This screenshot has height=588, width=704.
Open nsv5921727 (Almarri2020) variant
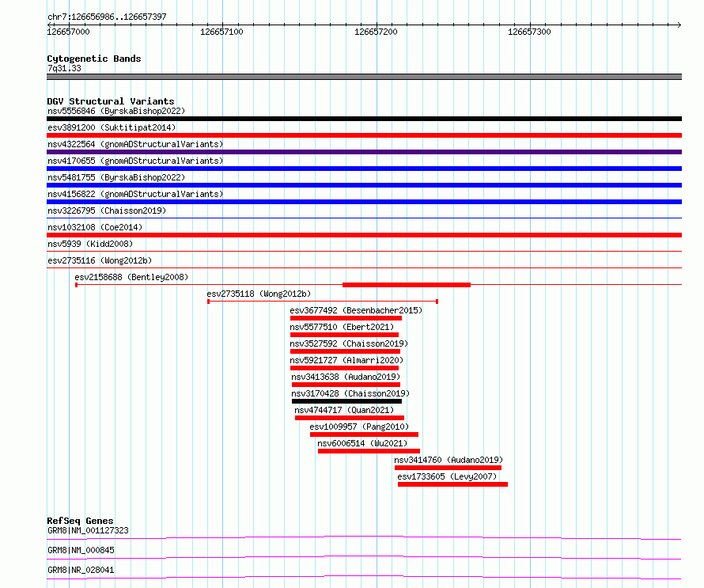coord(346,360)
